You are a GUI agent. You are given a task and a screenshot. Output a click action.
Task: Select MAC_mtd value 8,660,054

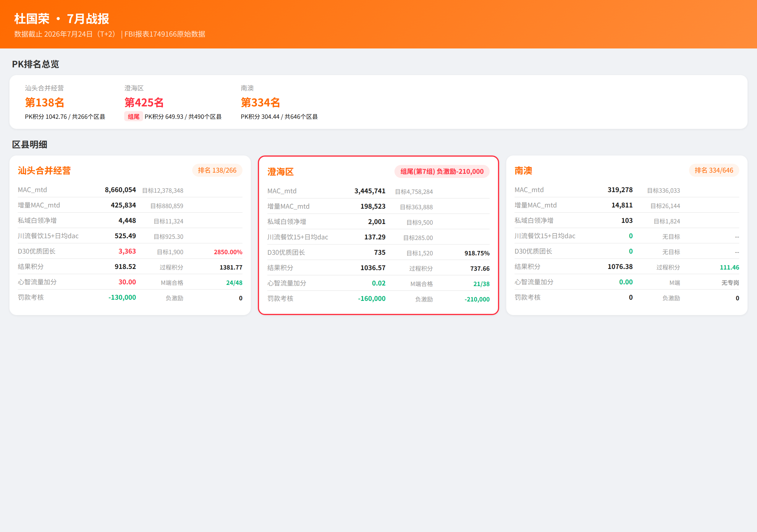tap(120, 190)
